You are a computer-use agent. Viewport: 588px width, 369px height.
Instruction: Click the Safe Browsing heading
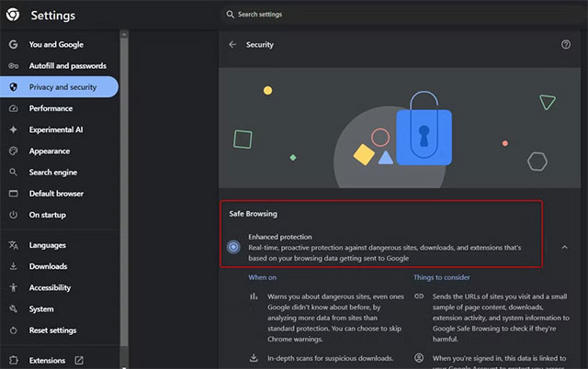click(254, 214)
